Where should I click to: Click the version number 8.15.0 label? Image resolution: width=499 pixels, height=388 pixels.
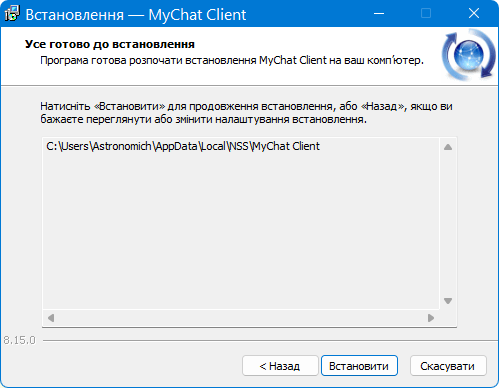point(19,340)
